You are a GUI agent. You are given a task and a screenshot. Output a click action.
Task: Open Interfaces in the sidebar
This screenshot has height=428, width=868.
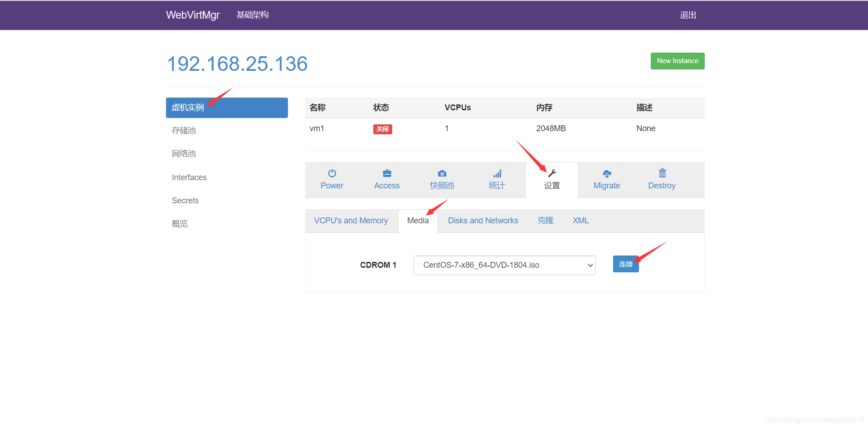[189, 177]
